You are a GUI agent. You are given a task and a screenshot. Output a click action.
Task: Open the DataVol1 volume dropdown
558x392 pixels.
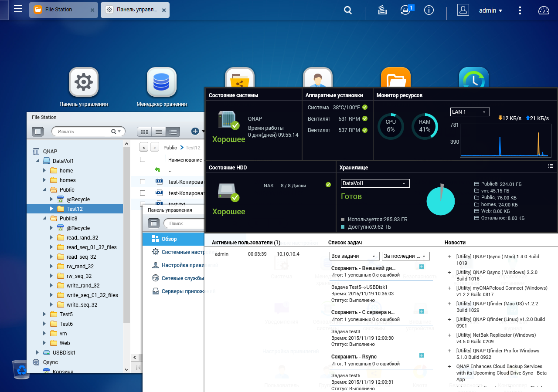(x=375, y=183)
